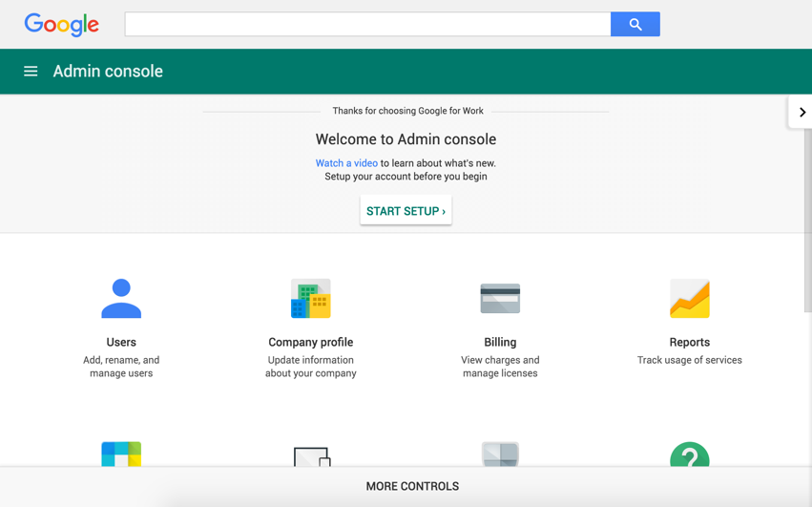
Task: Expand the side panel chevron arrow
Action: pos(802,112)
